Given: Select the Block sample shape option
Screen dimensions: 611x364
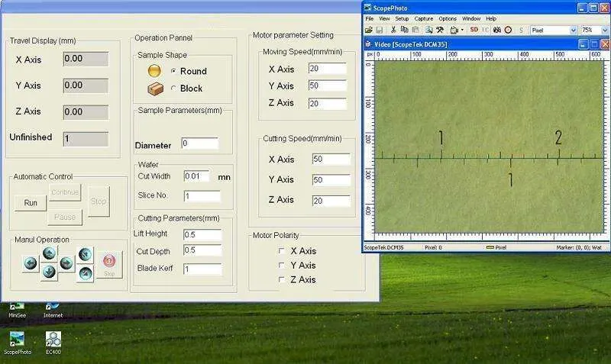Looking at the screenshot, I should (173, 89).
